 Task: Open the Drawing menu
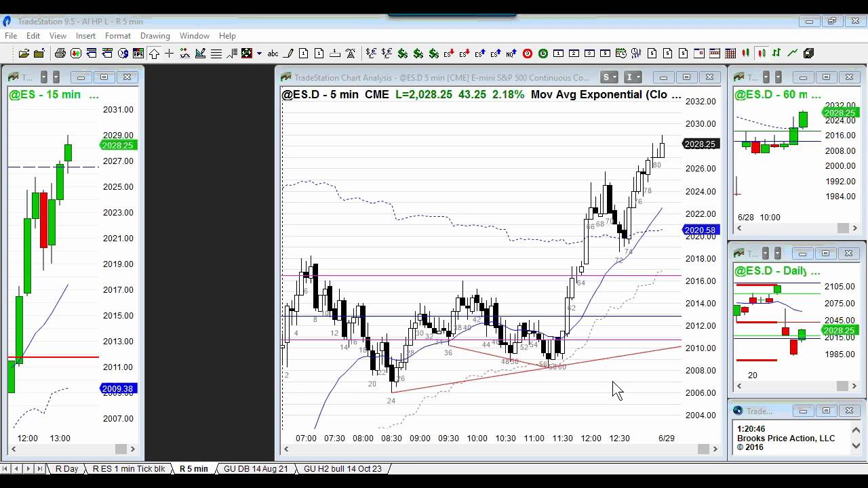point(155,36)
